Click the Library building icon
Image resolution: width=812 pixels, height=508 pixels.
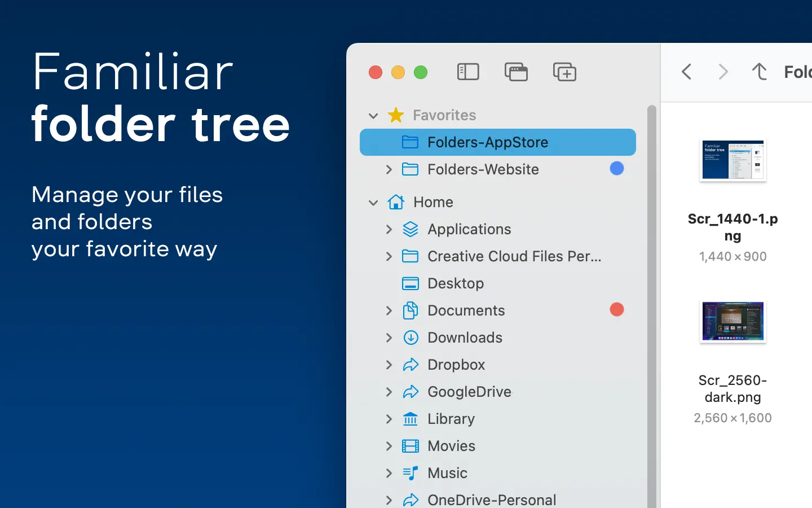click(411, 419)
